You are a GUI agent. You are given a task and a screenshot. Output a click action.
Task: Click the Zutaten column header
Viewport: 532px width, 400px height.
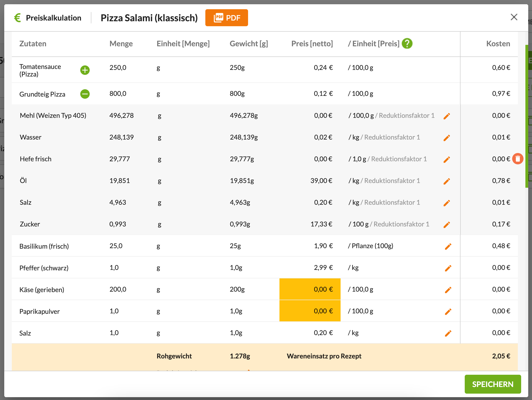coord(33,43)
